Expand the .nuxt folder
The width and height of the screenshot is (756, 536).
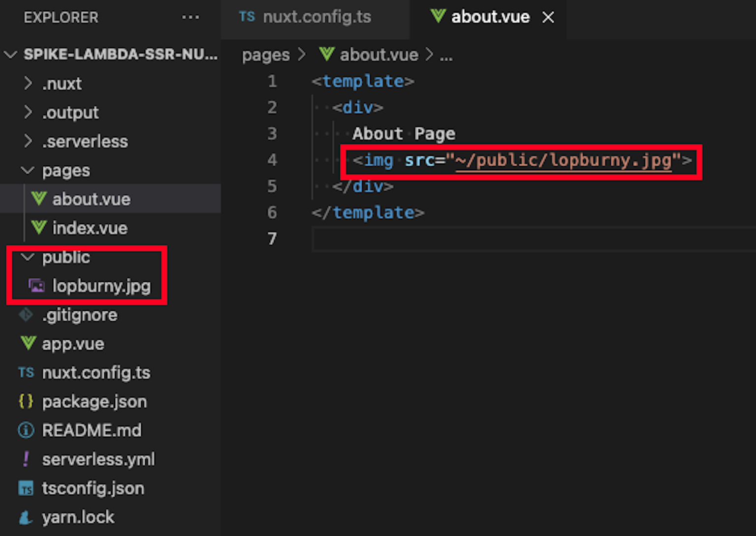tap(28, 83)
